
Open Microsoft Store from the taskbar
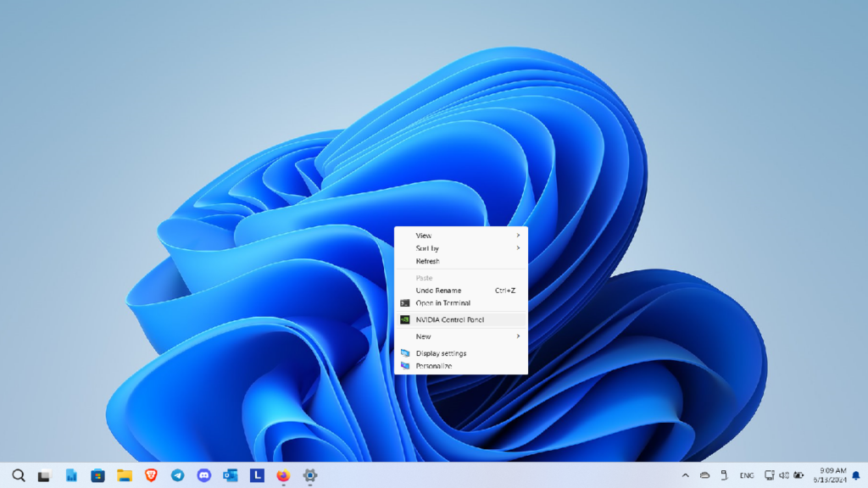tap(97, 475)
